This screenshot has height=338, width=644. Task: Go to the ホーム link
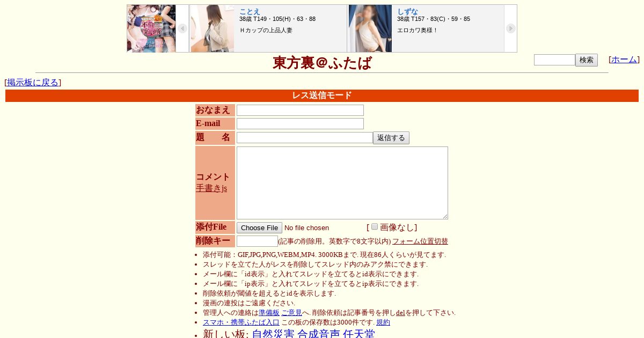[x=624, y=60]
